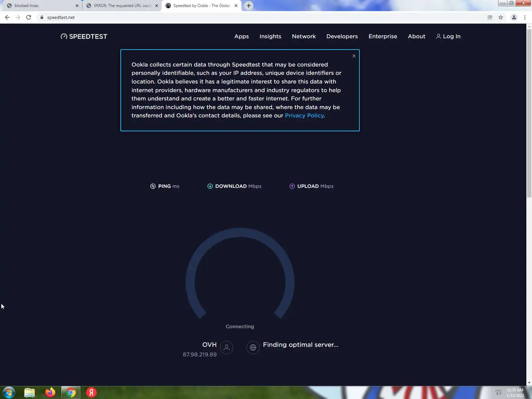This screenshot has width=532, height=399.
Task: Bookmark this page with star
Action: (x=501, y=17)
